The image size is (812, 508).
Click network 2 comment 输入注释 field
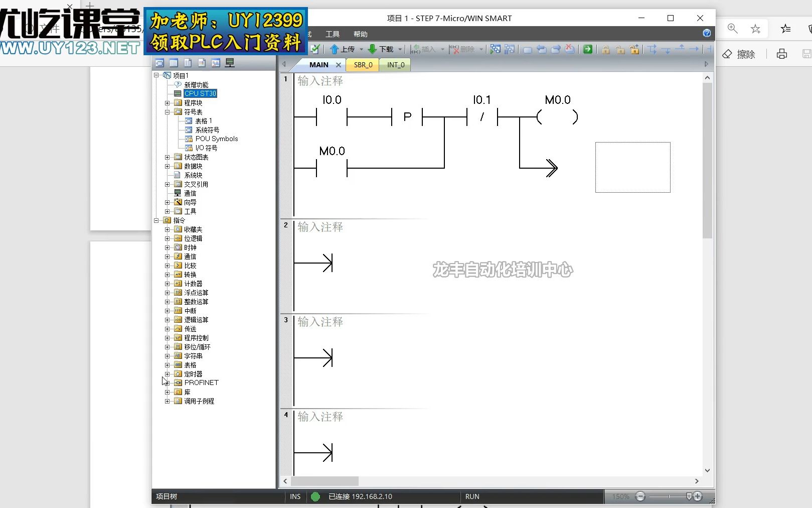pos(320,227)
